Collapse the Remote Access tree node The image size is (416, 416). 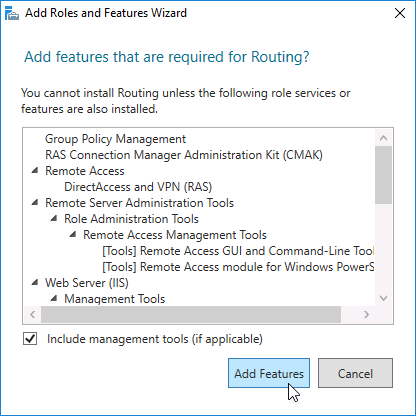[x=35, y=171]
